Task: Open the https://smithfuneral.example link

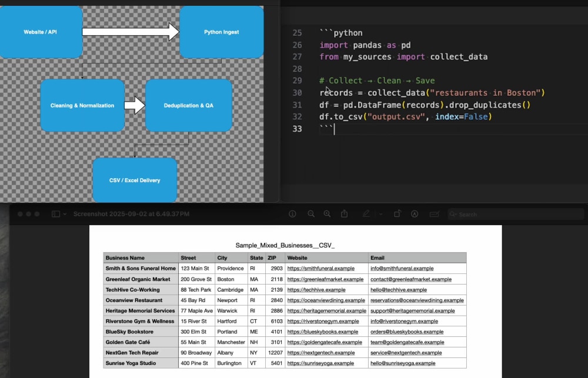Action: click(320, 269)
